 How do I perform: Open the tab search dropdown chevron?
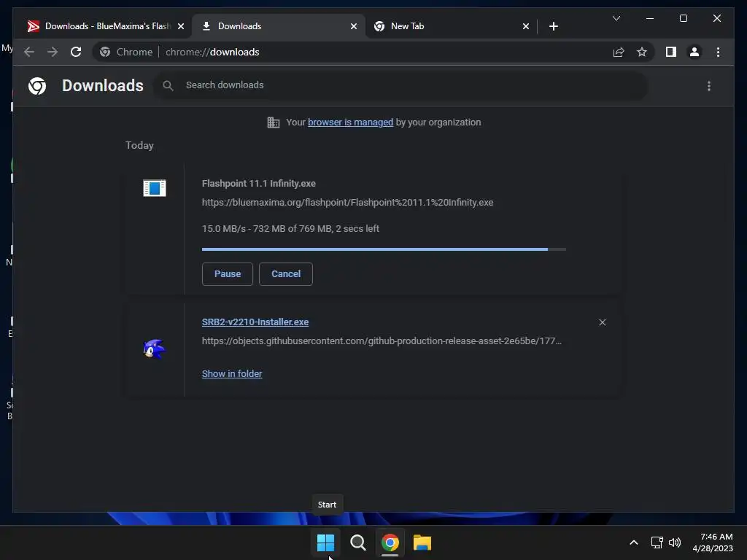pyautogui.click(x=616, y=18)
